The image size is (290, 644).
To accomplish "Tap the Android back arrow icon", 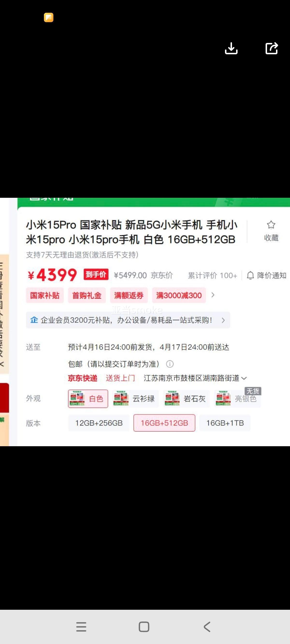I will tap(207, 627).
